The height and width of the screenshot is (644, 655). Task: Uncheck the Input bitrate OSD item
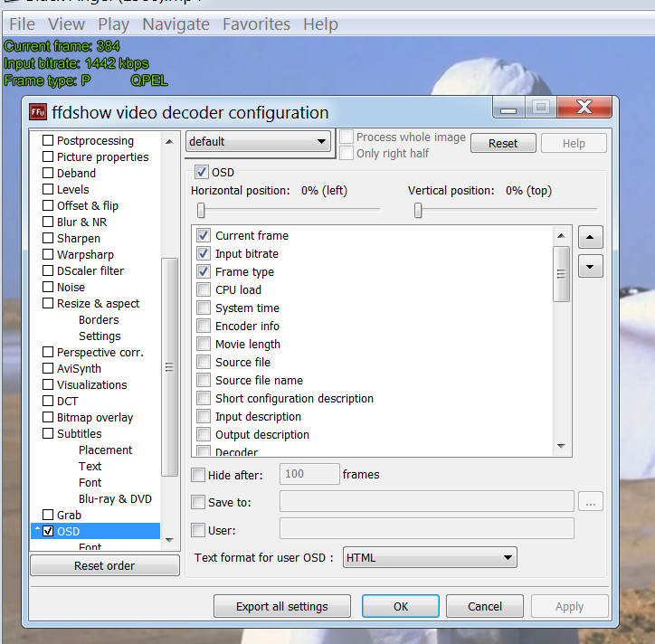pyautogui.click(x=204, y=253)
